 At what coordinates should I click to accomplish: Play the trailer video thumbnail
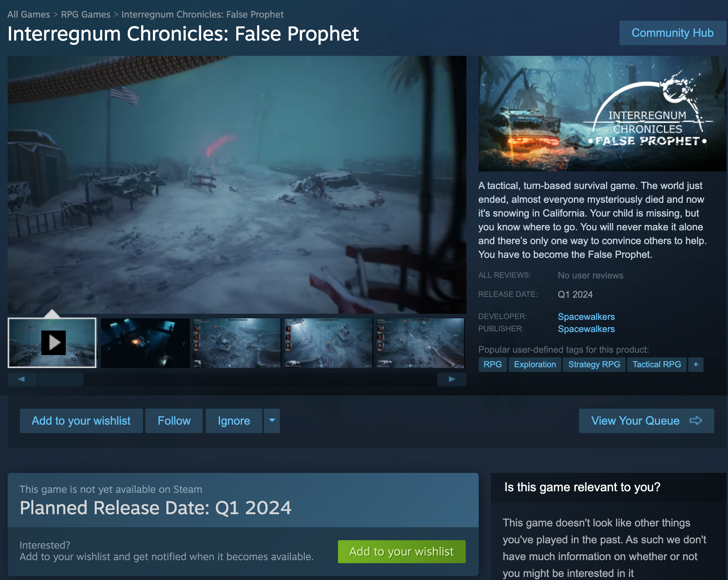tap(52, 343)
